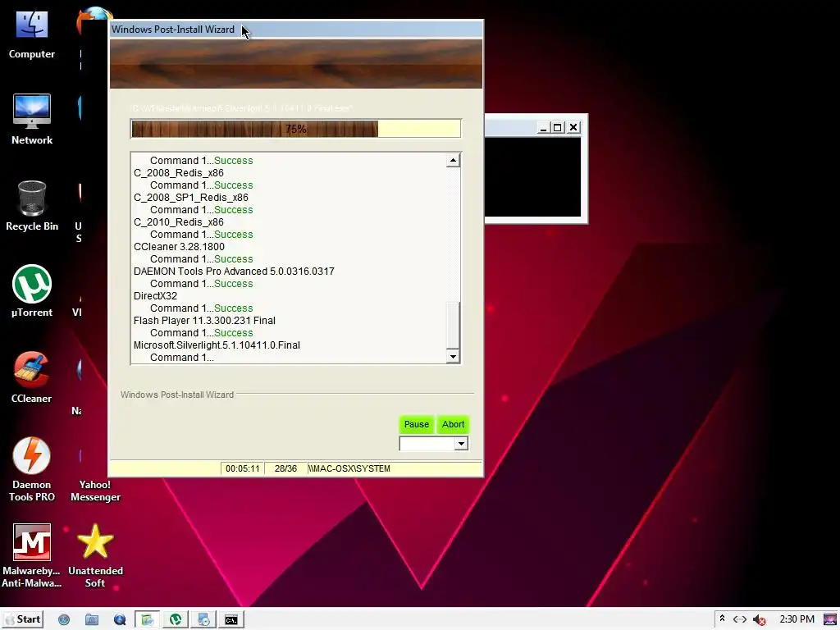Click the show desktop icon beside the clock
Image resolution: width=840 pixels, height=630 pixels.
[830, 620]
